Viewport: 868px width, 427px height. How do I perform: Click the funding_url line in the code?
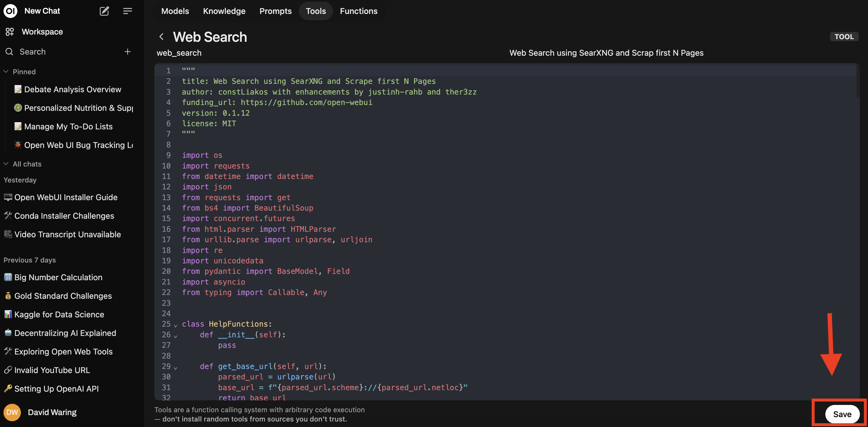pyautogui.click(x=277, y=102)
